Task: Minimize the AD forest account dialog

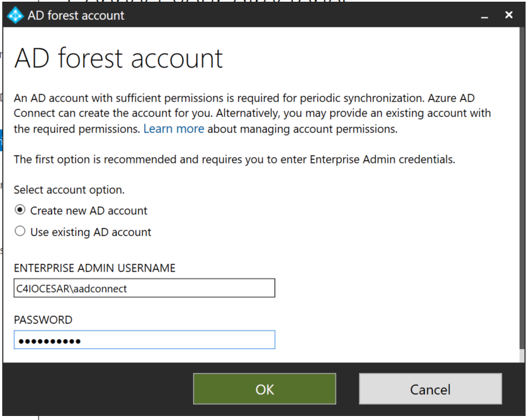Action: 484,16
